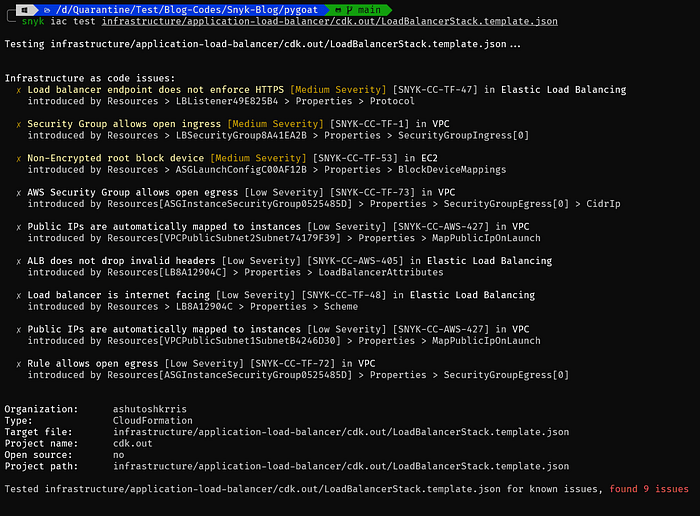
Task: Click the pygoat directory path in prompt
Action: pos(187,10)
